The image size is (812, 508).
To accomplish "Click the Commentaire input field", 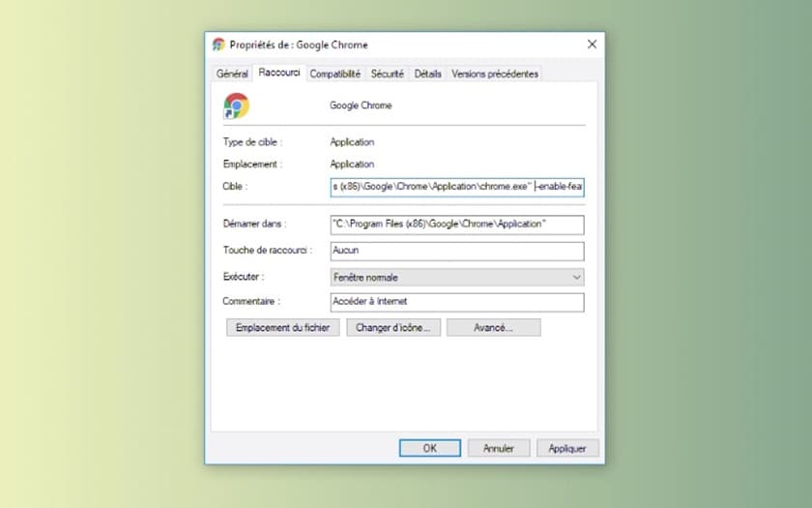I will 457,302.
